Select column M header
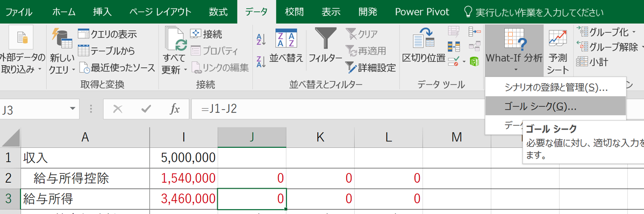Image resolution: width=644 pixels, height=214 pixels. tap(457, 138)
